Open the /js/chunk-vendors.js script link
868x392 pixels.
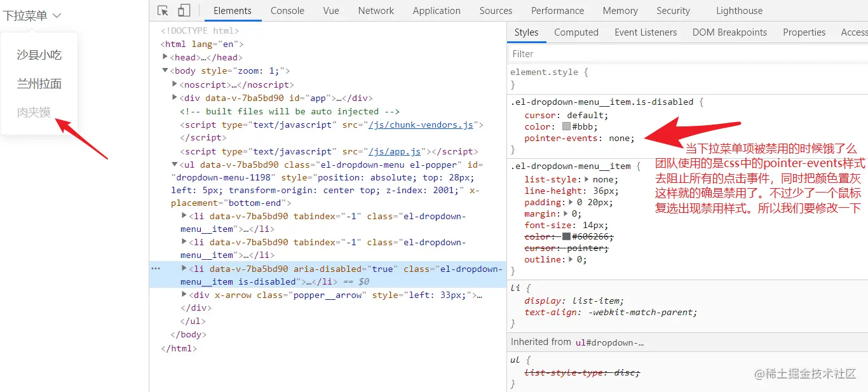click(421, 125)
